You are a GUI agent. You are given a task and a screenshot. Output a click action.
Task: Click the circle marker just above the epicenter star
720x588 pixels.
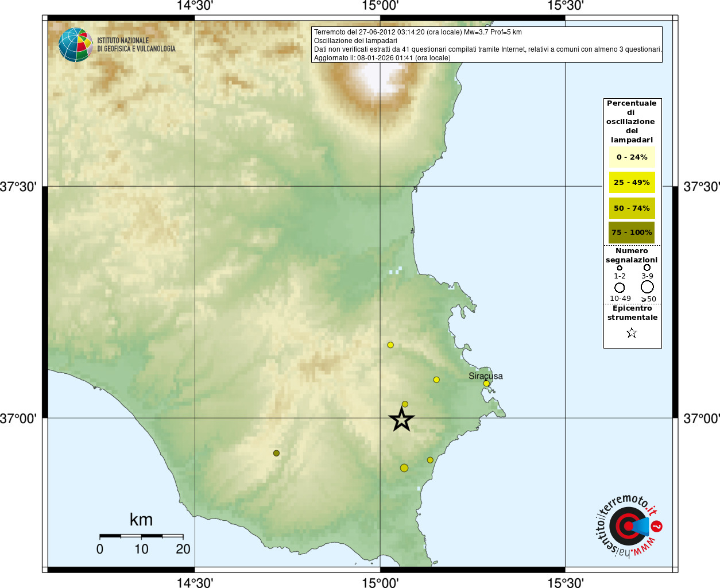405,404
